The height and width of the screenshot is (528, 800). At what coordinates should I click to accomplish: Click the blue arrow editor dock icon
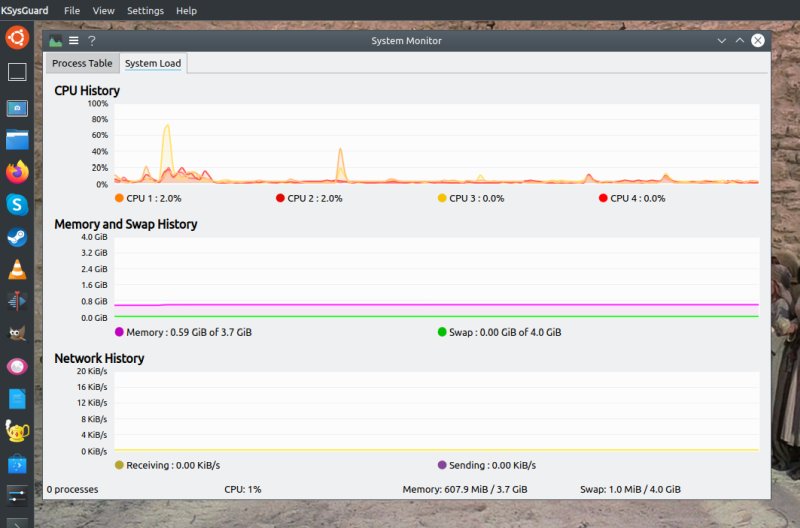point(17,301)
